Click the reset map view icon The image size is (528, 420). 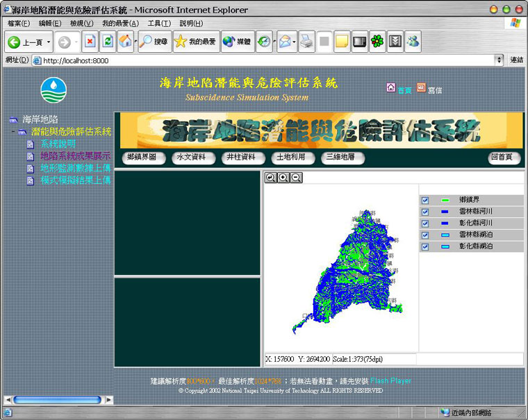coord(270,178)
